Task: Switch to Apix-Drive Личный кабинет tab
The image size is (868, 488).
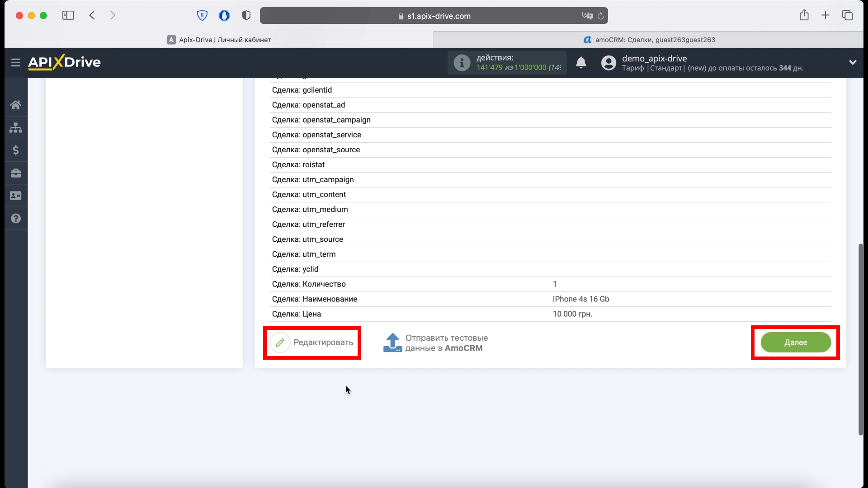Action: click(x=219, y=40)
